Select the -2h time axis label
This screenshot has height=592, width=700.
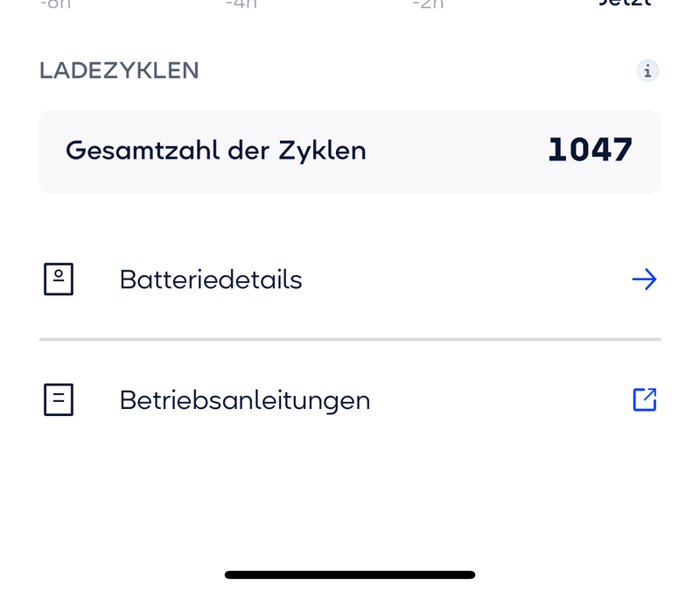(x=428, y=4)
